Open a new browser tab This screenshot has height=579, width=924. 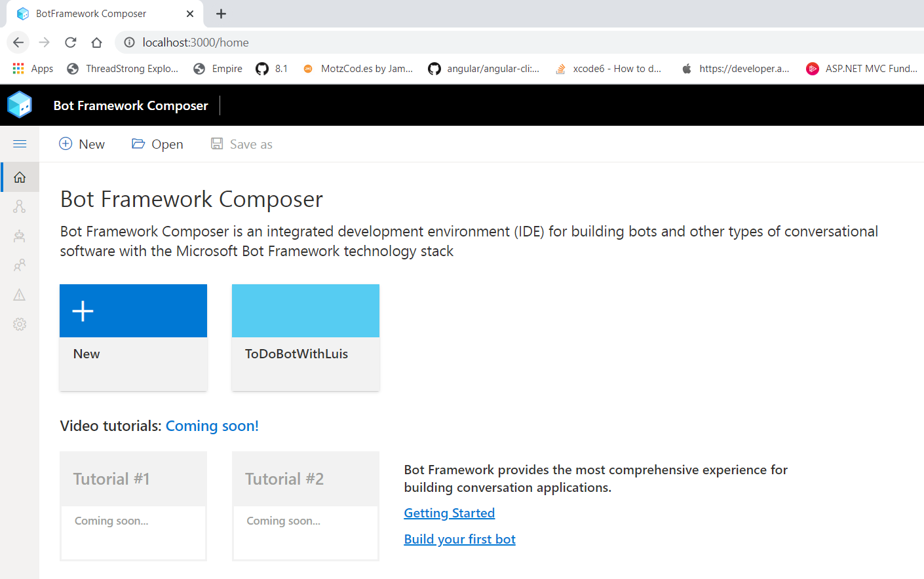click(x=221, y=14)
